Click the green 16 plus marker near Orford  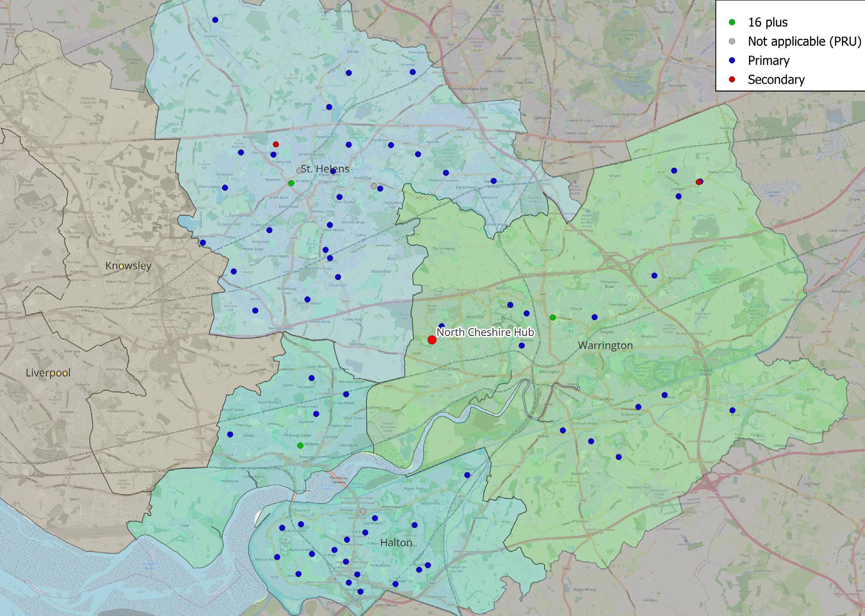[x=552, y=317]
